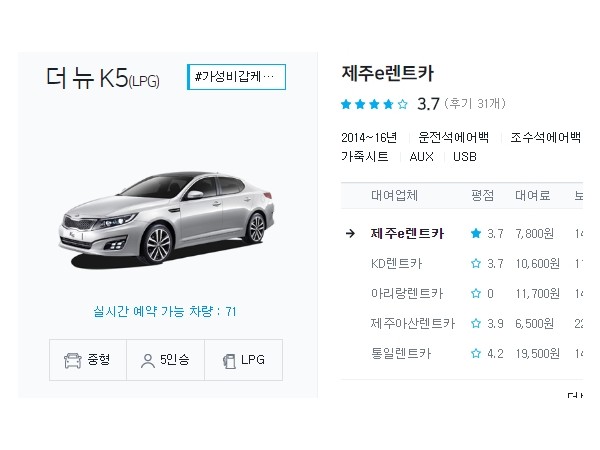The image size is (600, 450).
Task: Click the fuel pump icon beside LPG
Action: click(x=229, y=361)
